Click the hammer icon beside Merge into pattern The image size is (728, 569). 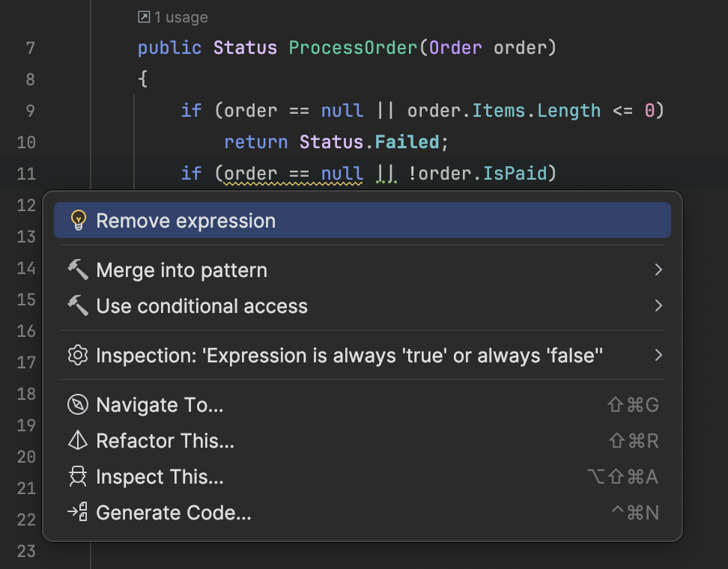click(78, 270)
